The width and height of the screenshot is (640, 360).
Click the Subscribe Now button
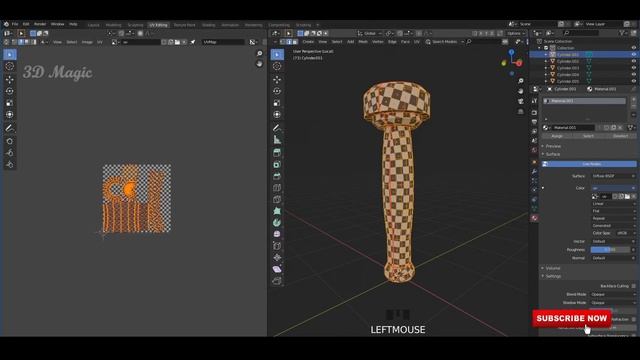pos(571,318)
